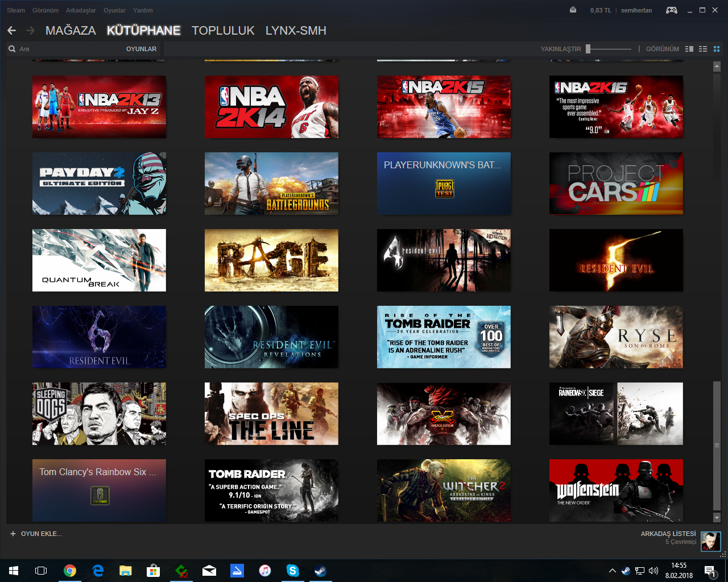Click the scrollbar up arrow
The height and width of the screenshot is (582, 728).
click(717, 66)
